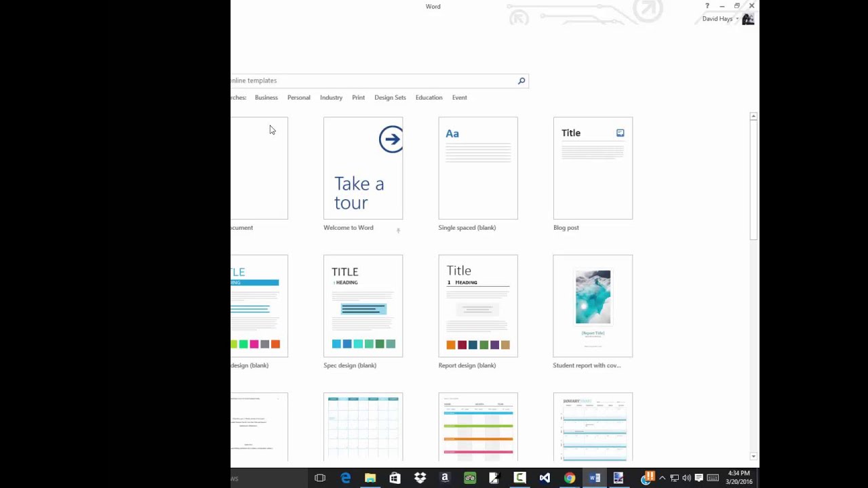Choose Design Sets template category
This screenshot has width=868, height=488.
pos(390,98)
